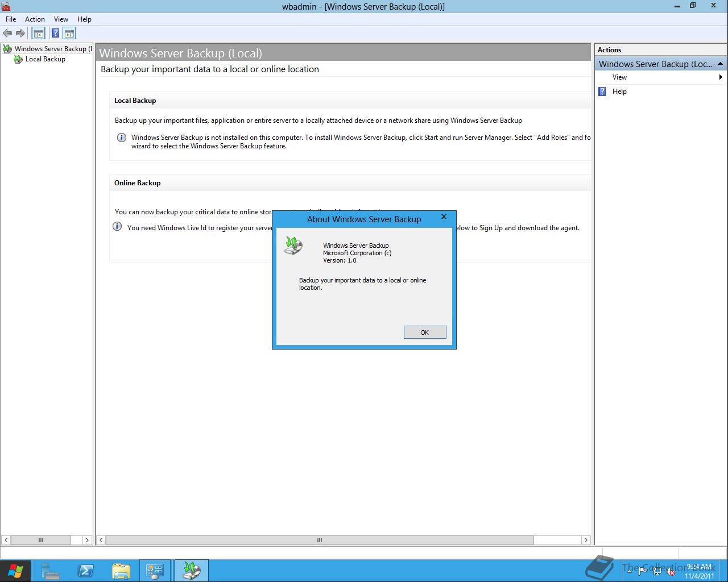
Task: Click Help question-mark icon in Actions pane
Action: 602,92
